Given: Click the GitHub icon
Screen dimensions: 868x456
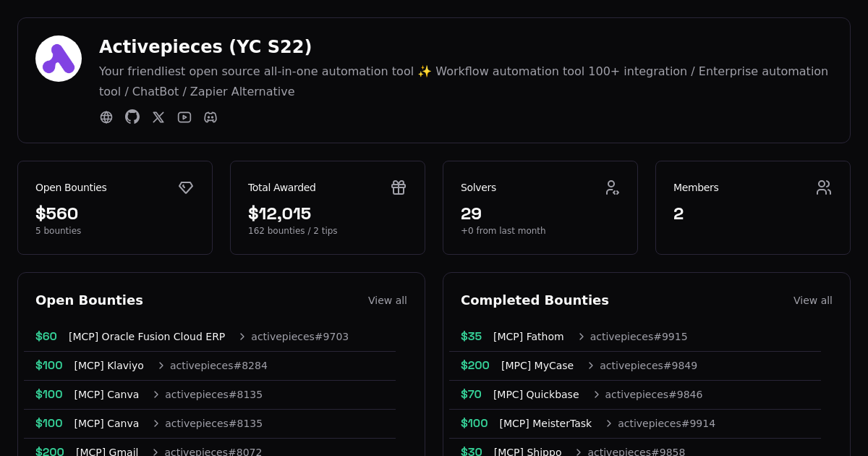Looking at the screenshot, I should [132, 117].
